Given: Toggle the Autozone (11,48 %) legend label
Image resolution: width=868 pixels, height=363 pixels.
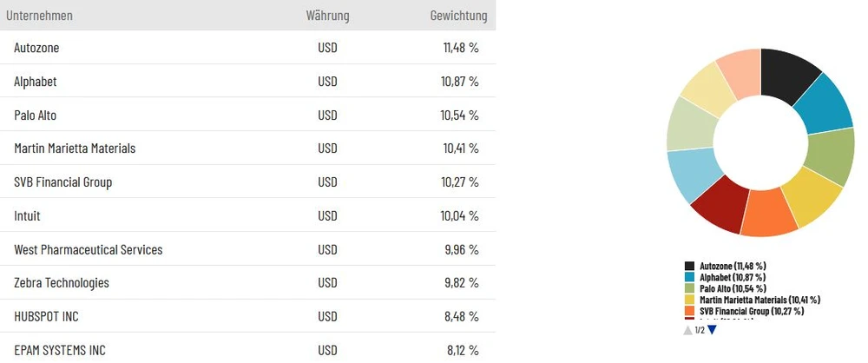Looking at the screenshot, I should click(733, 266).
